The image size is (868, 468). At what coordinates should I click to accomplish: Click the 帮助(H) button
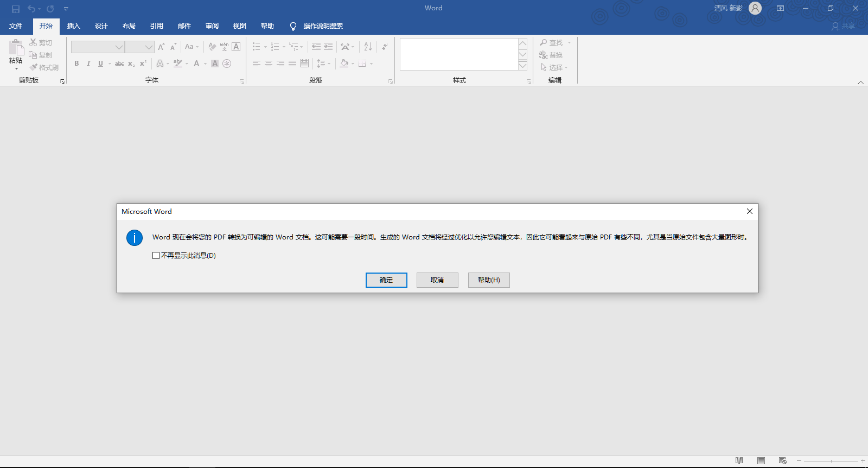click(489, 280)
